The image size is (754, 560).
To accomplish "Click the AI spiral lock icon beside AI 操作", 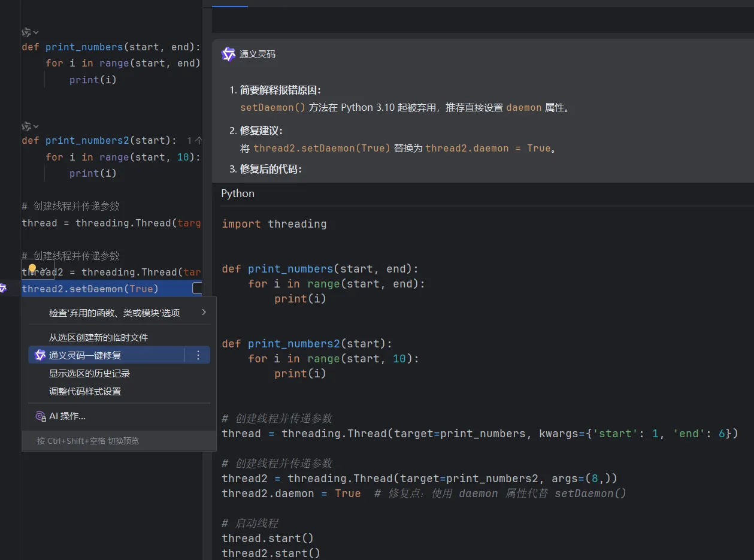I will (40, 416).
